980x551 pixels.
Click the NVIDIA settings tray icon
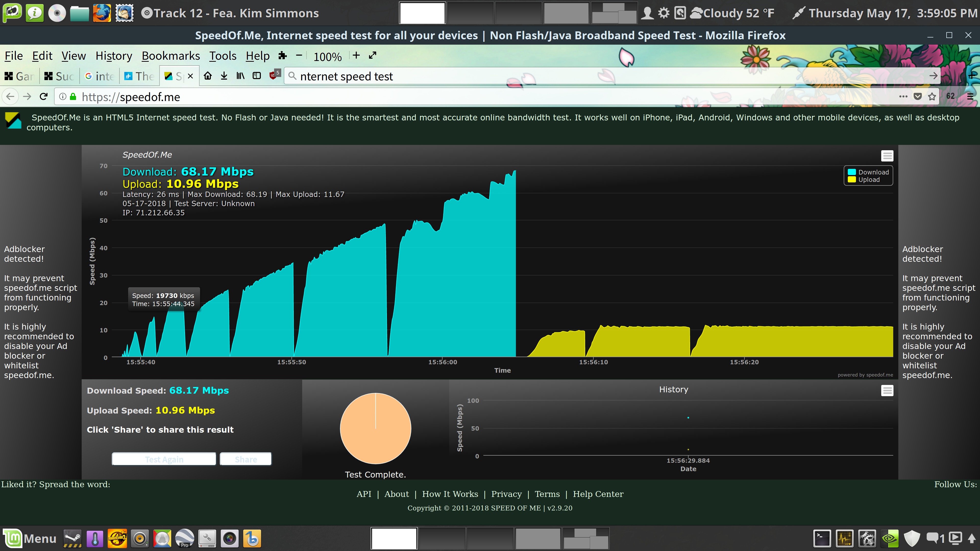pyautogui.click(x=890, y=539)
